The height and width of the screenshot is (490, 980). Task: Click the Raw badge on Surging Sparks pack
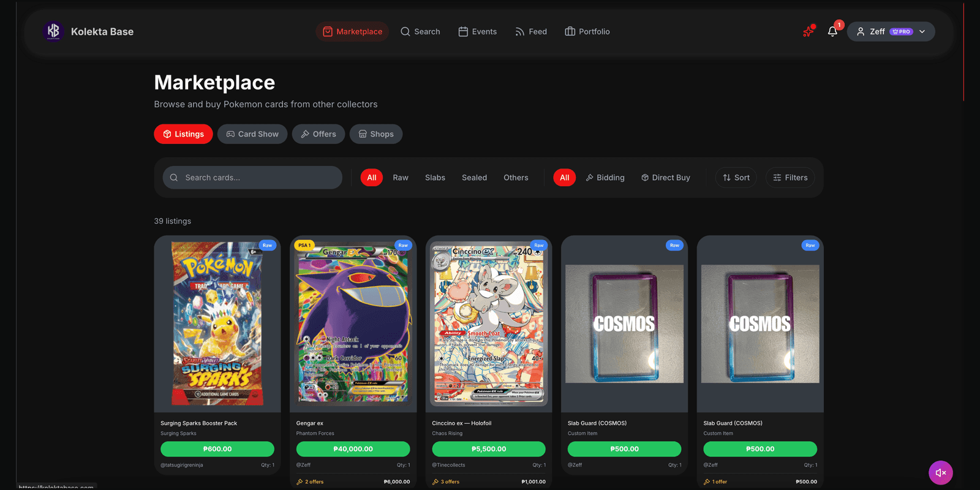268,245
